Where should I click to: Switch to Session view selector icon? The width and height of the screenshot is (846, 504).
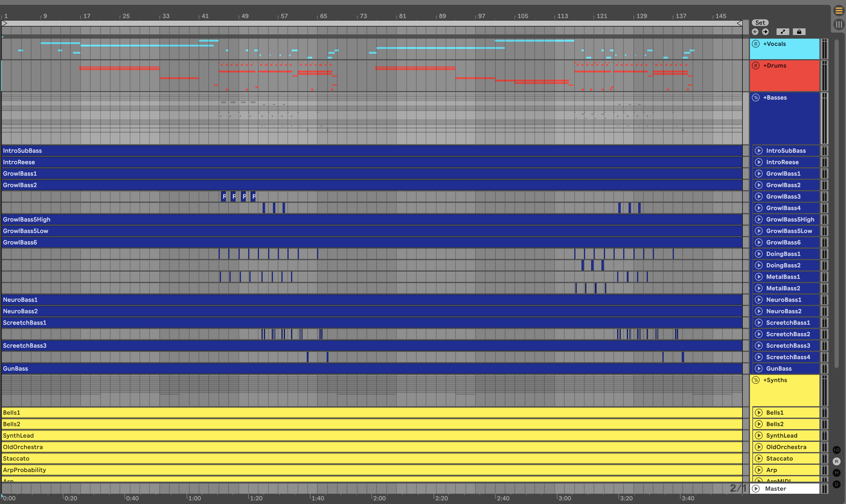(x=838, y=24)
